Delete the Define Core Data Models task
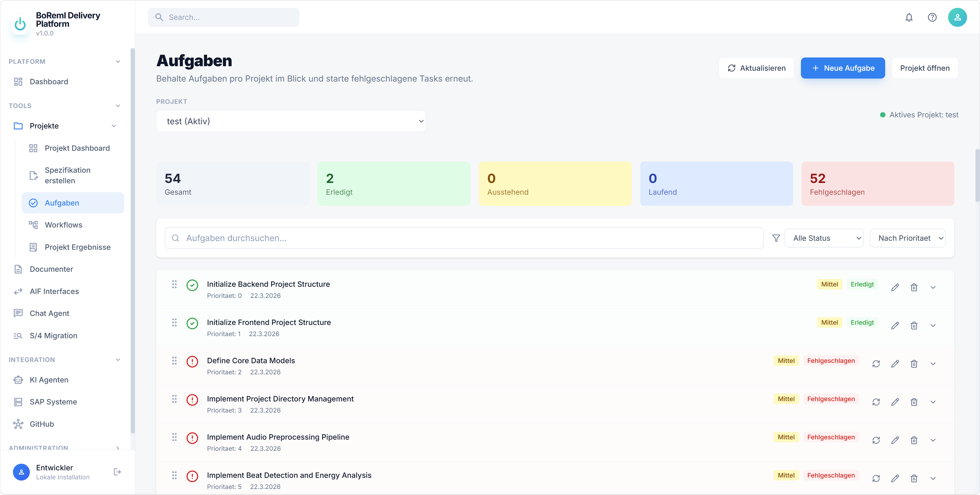 914,364
